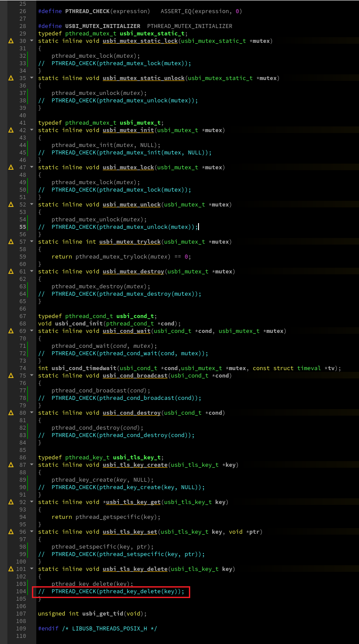
Task: Click the usbi_tls_key_delete function name
Action: 135,569
